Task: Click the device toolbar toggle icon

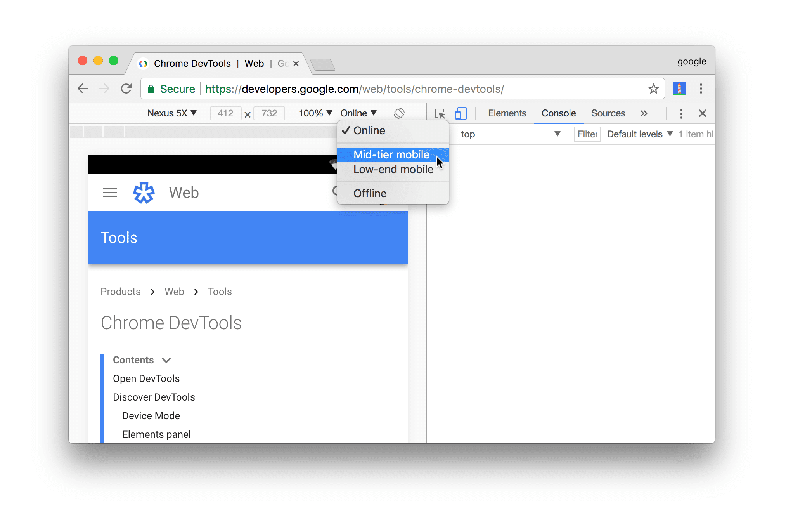Action: tap(461, 113)
